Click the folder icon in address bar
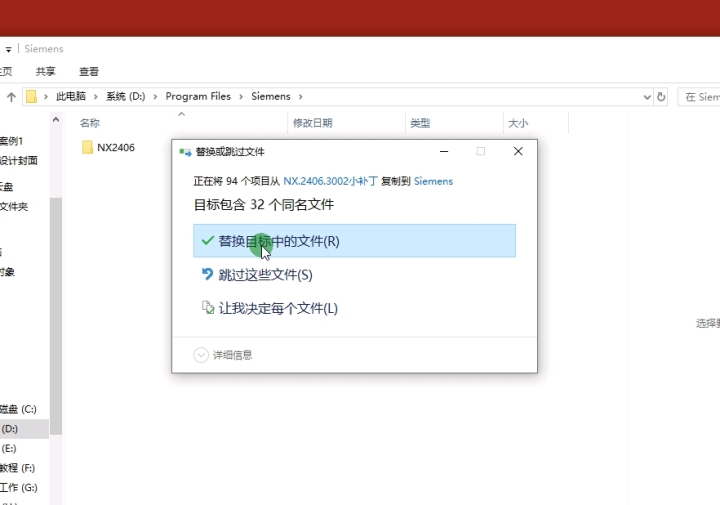This screenshot has height=505, width=720. point(31,96)
